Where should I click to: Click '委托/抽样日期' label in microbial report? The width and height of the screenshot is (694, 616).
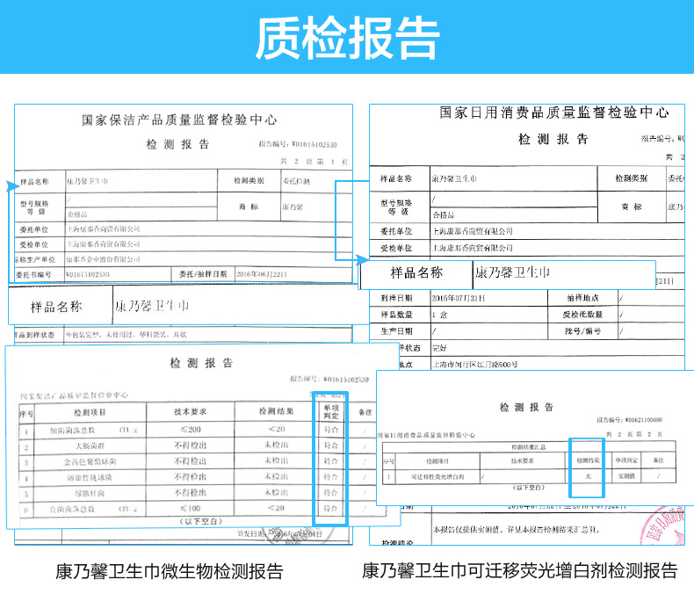[x=203, y=274]
